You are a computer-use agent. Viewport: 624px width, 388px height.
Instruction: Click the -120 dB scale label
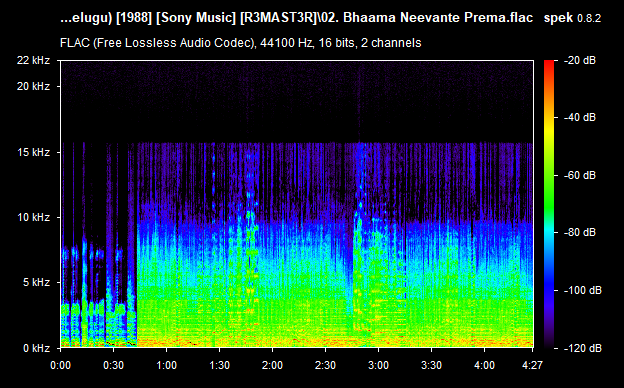coord(583,348)
